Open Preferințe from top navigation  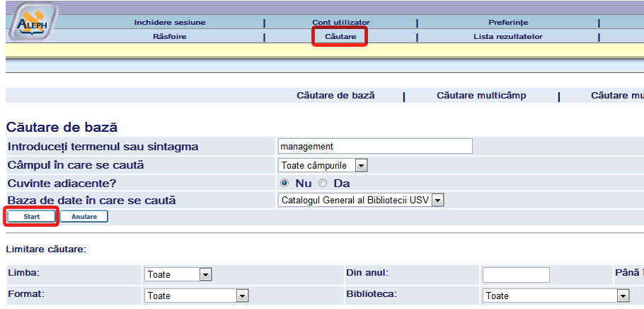507,22
